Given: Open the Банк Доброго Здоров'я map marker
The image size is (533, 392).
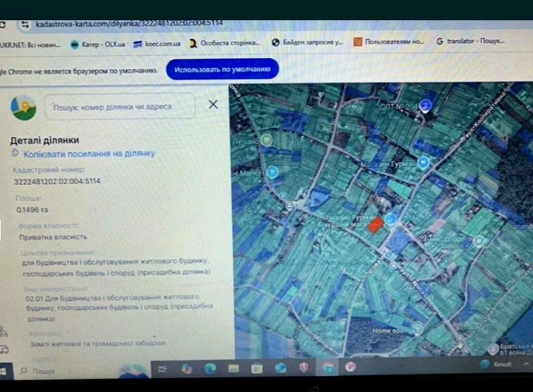Looking at the screenshot, I should pos(480,241).
